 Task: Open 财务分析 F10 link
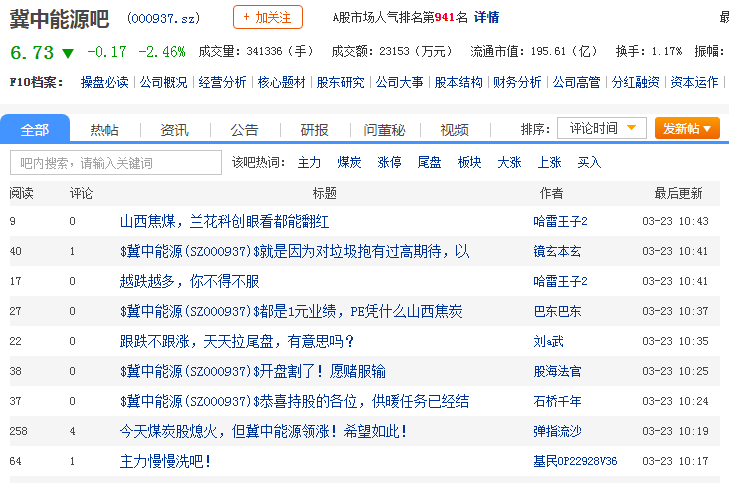[517, 82]
